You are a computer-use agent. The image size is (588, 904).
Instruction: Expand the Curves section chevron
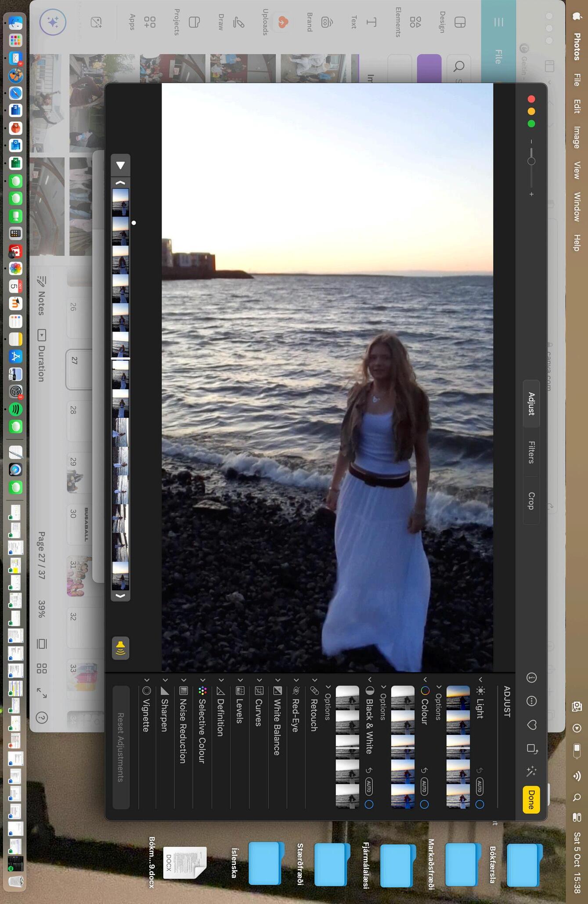pyautogui.click(x=259, y=680)
